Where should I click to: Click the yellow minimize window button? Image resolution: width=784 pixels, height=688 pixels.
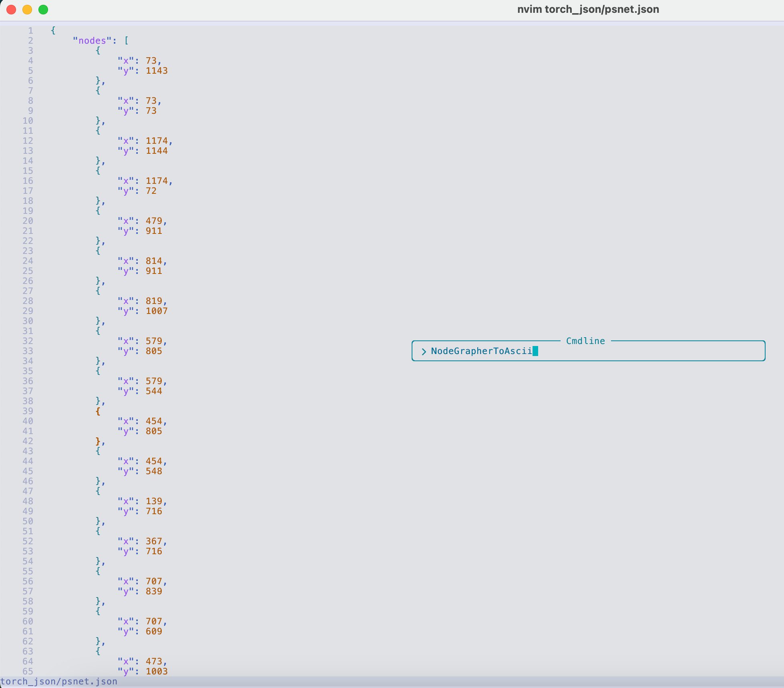pos(27,10)
